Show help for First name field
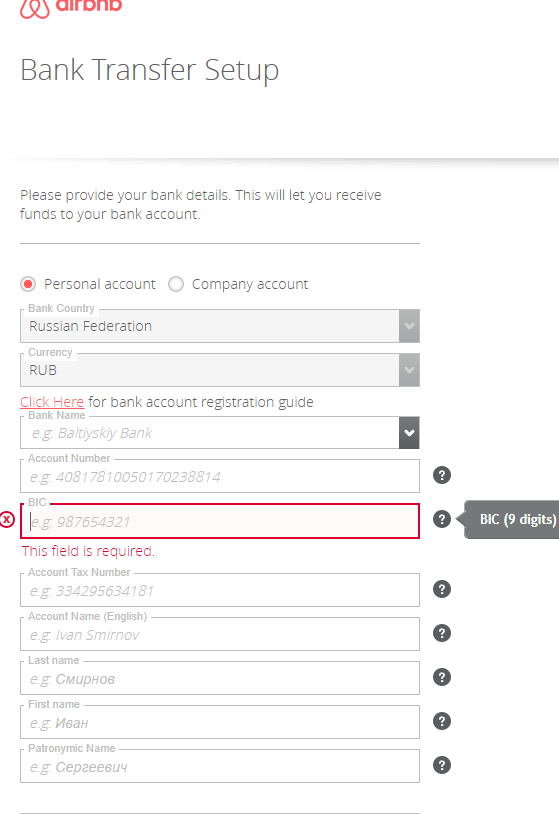The height and width of the screenshot is (832, 559). (442, 721)
